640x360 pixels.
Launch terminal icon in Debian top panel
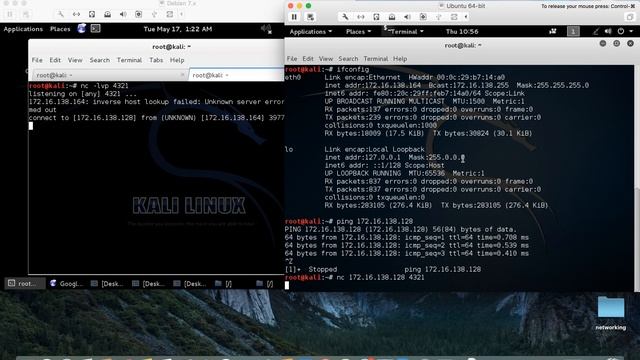pyautogui.click(x=96, y=29)
